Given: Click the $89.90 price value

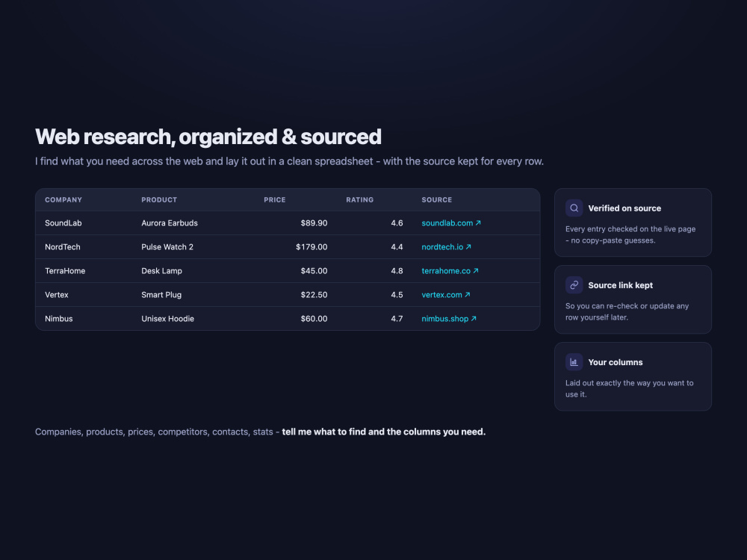Looking at the screenshot, I should 314,223.
